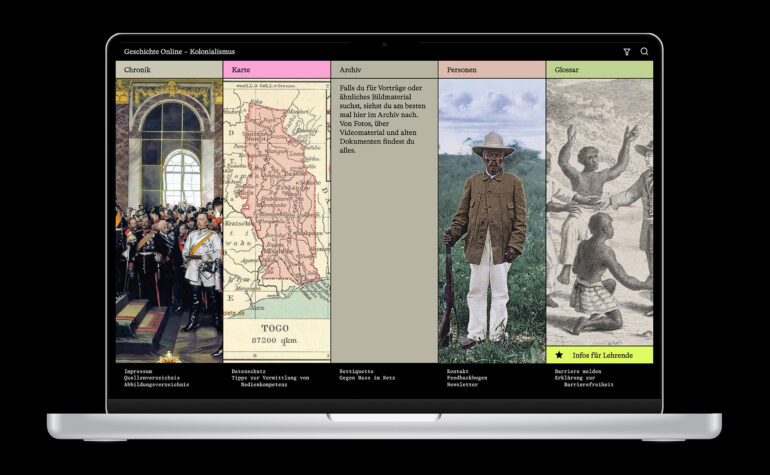Open the Glossar tab
Viewport: 770px width, 475px height.
(600, 70)
